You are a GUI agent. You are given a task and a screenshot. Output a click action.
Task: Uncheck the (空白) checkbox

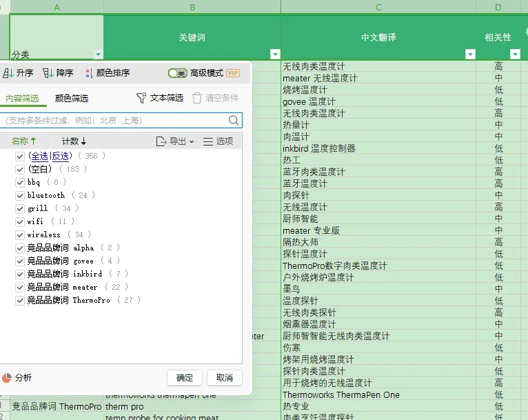pyautogui.click(x=20, y=169)
